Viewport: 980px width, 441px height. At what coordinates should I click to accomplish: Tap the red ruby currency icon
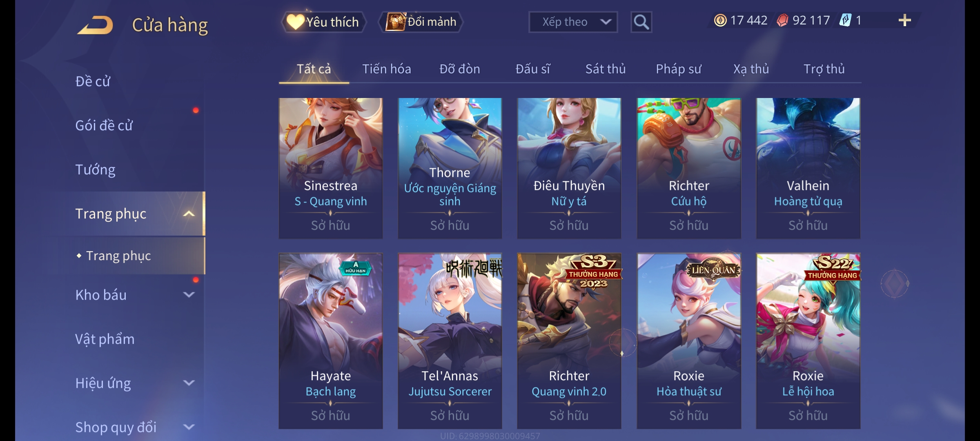782,20
